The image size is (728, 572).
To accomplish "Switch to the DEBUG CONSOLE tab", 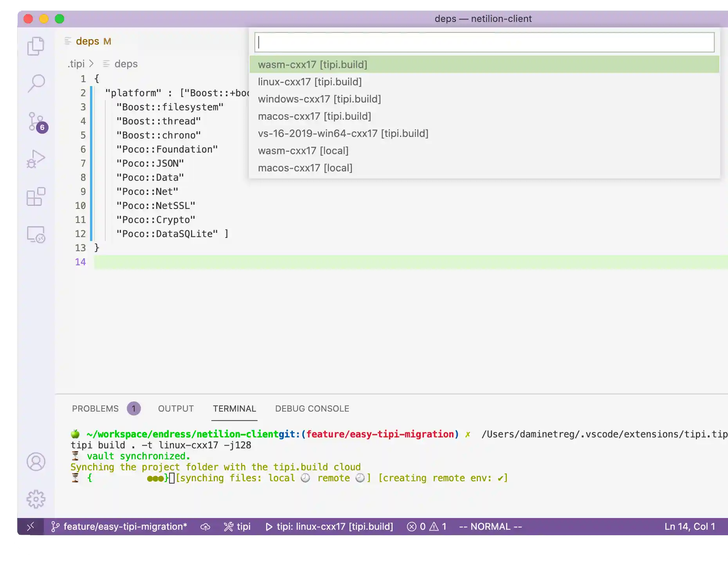I will (312, 408).
